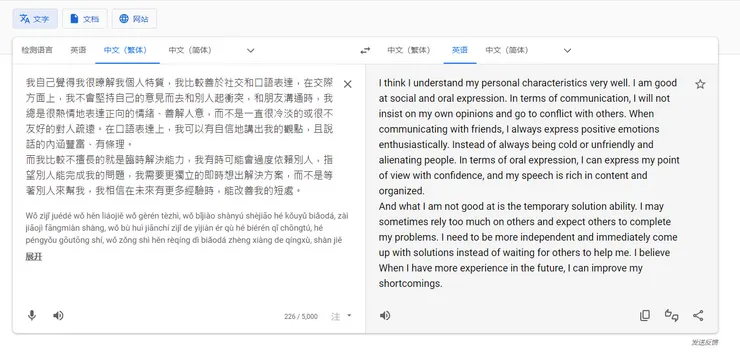Share the translation
This screenshot has width=740, height=360.
tap(698, 316)
